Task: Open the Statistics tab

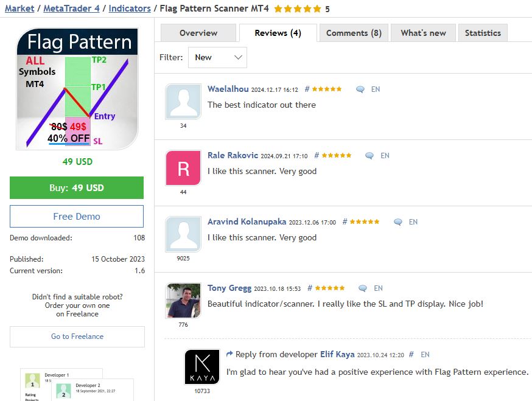Action: pos(483,33)
